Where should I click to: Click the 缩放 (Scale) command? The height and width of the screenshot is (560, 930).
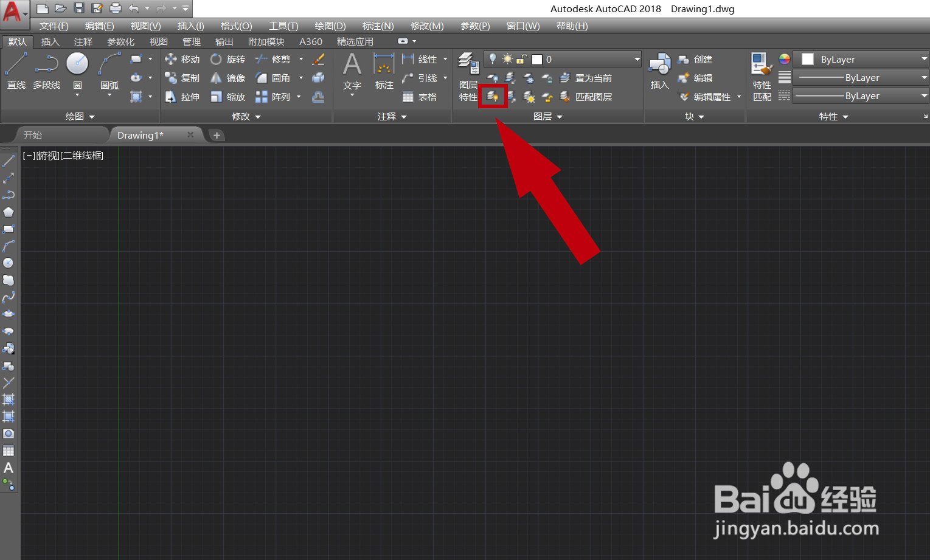(x=227, y=97)
